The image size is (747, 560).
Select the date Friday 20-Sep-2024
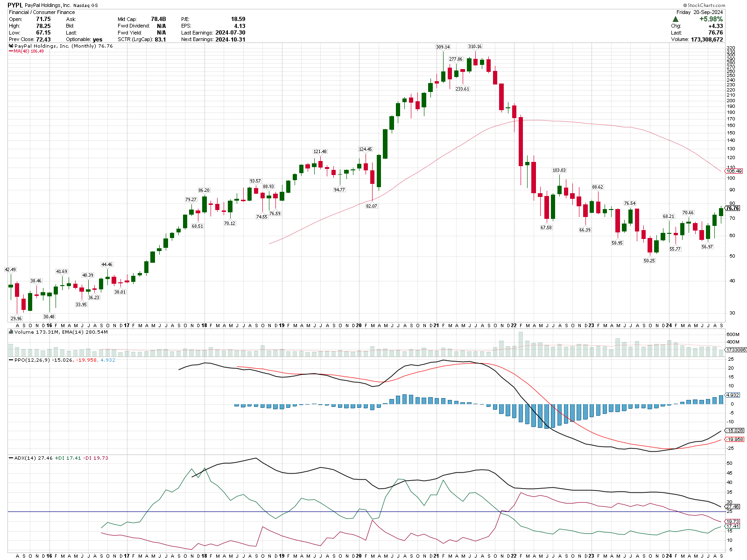700,12
